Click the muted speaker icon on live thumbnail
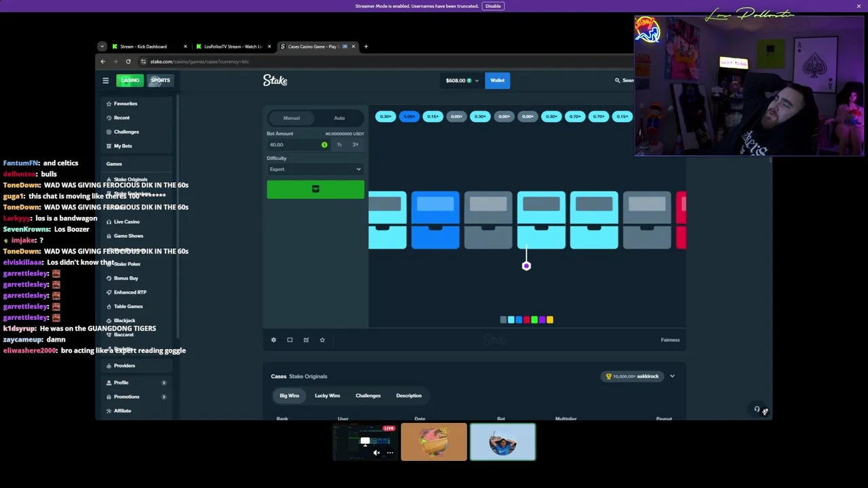Screen dimensions: 868x488 [376, 453]
